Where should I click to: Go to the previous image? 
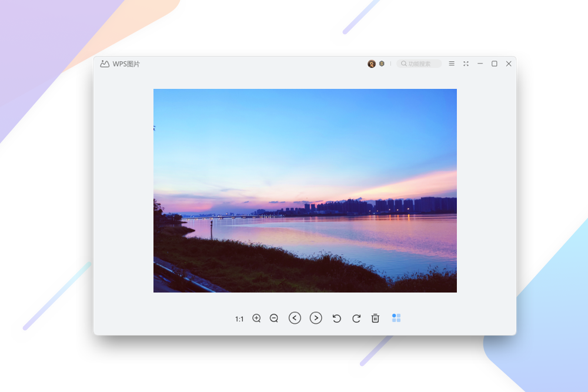click(x=295, y=318)
